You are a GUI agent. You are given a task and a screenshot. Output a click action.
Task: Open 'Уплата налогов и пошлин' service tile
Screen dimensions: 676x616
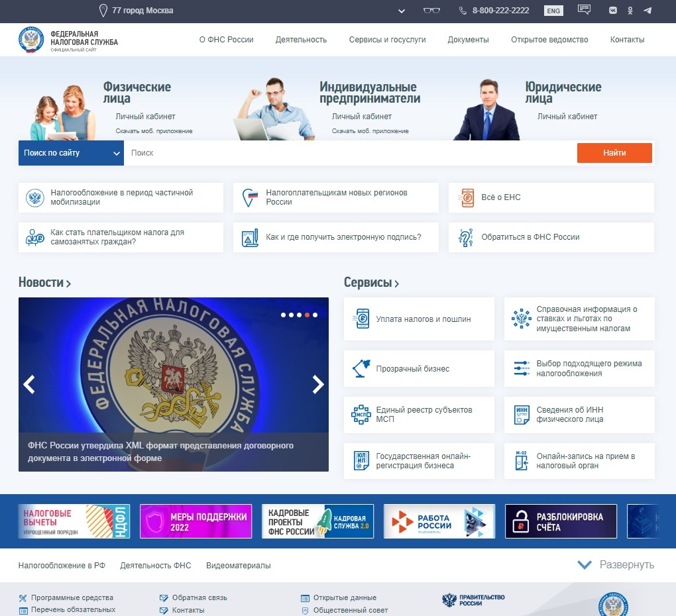click(x=419, y=319)
